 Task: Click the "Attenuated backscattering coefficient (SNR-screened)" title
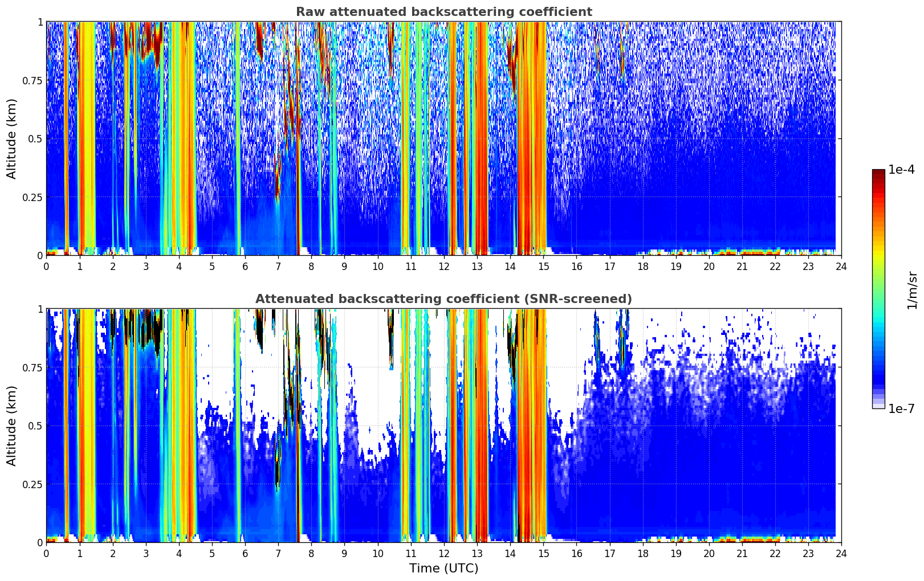[x=443, y=299]
